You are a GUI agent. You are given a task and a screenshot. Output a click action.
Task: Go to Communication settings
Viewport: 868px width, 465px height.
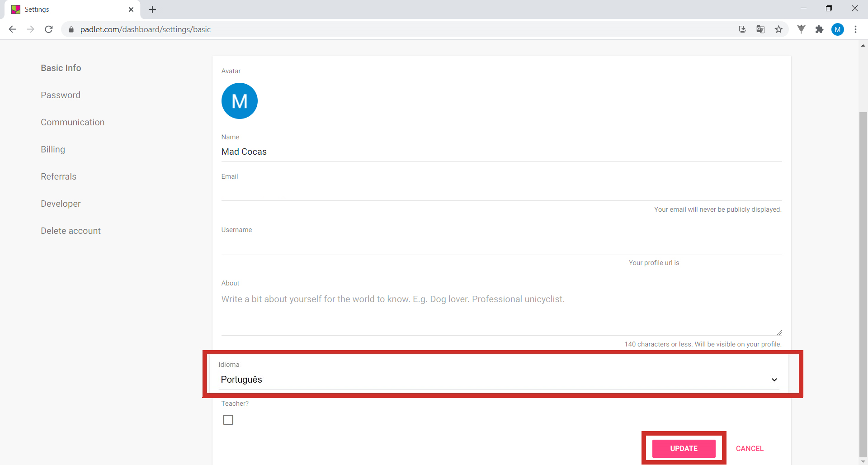(72, 122)
